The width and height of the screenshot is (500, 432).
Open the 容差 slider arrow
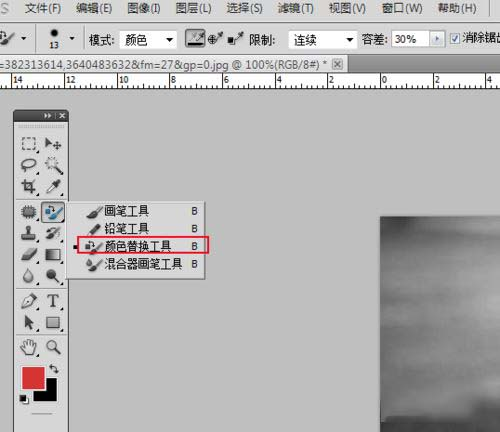(437, 39)
